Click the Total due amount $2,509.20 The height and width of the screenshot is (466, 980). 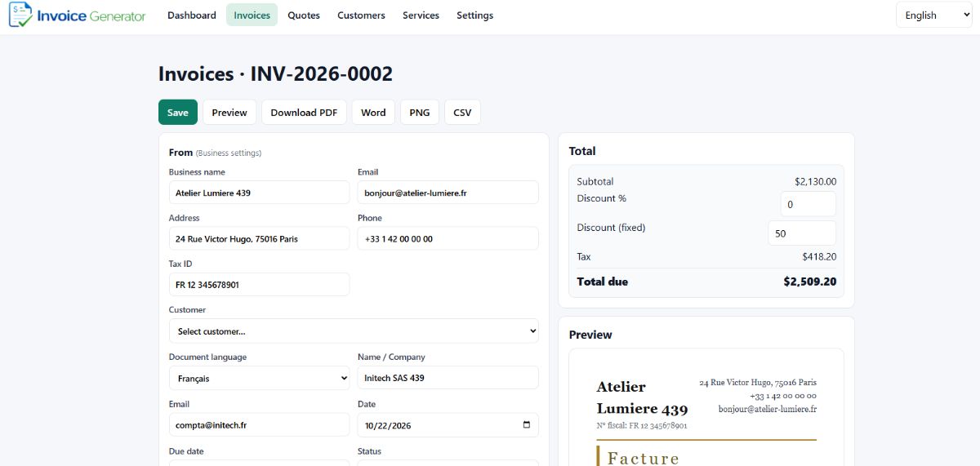(809, 282)
